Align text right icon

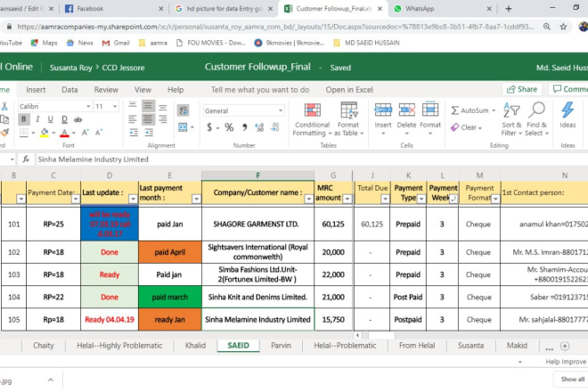pyautogui.click(x=163, y=119)
